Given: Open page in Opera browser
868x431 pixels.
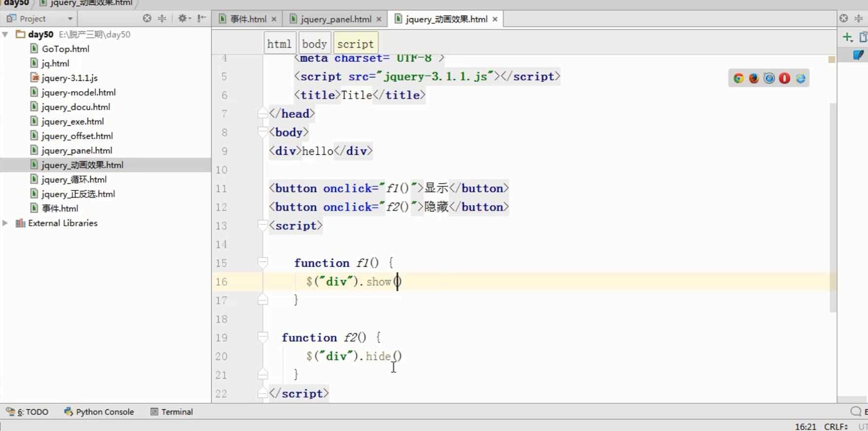Looking at the screenshot, I should click(x=785, y=78).
